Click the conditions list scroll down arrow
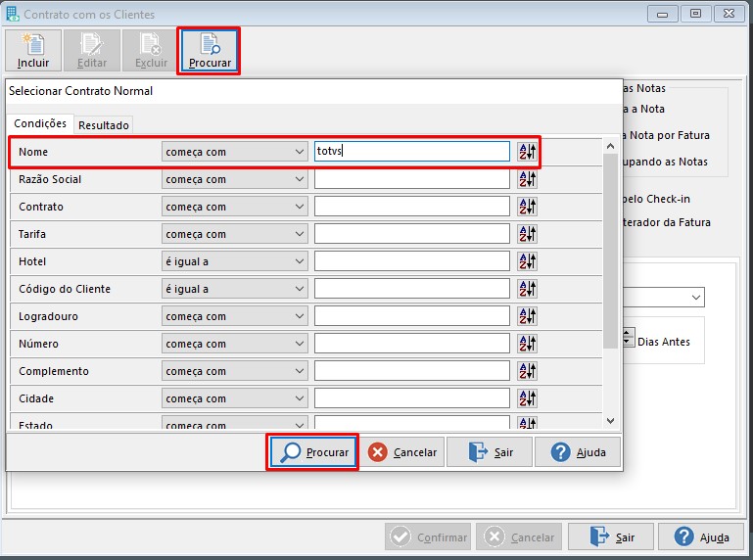The width and height of the screenshot is (753, 560). (610, 421)
